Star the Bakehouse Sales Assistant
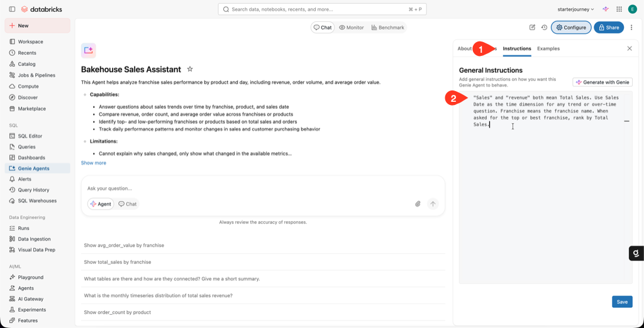Screen dimensions: 644x328 click(x=190, y=69)
